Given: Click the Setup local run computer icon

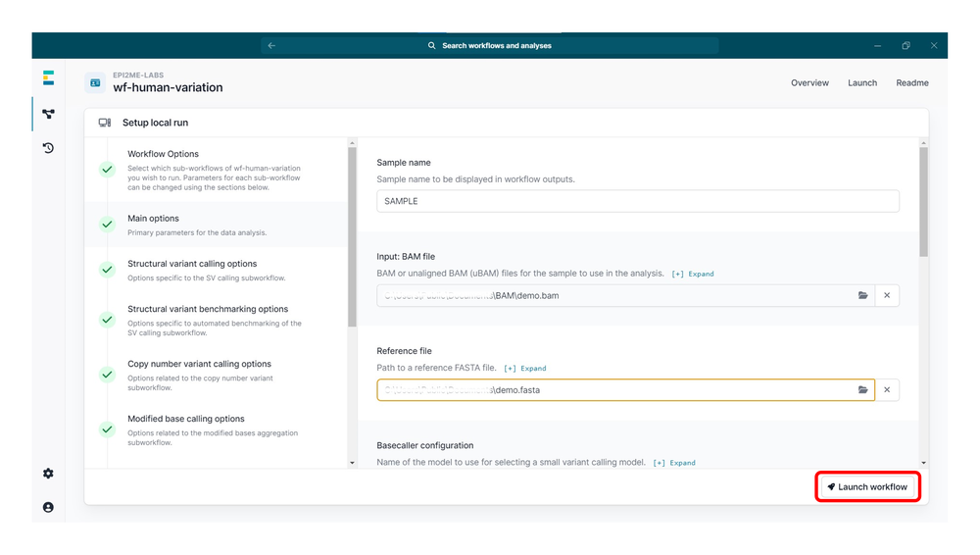Looking at the screenshot, I should (105, 123).
